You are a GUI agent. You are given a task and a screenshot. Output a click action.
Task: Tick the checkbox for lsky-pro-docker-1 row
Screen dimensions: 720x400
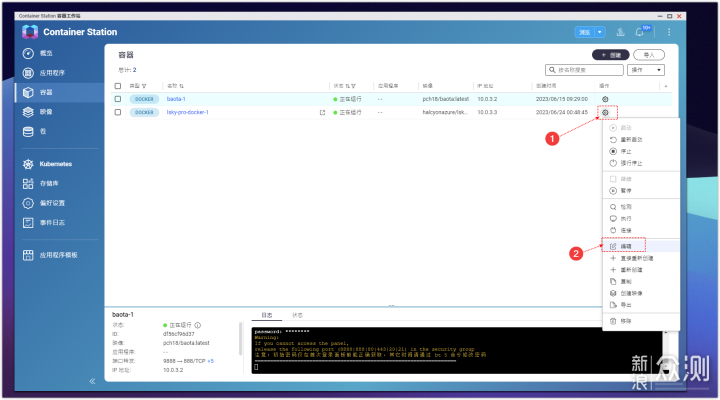(118, 113)
